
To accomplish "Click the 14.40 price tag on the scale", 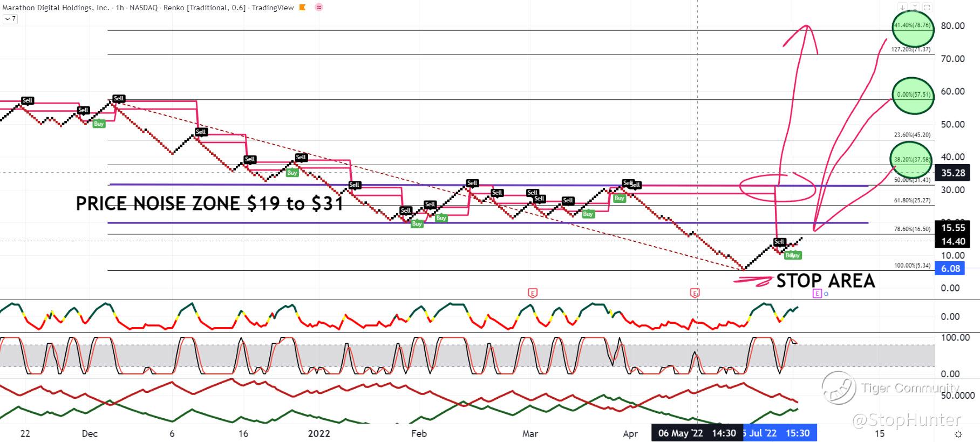I will coord(954,241).
